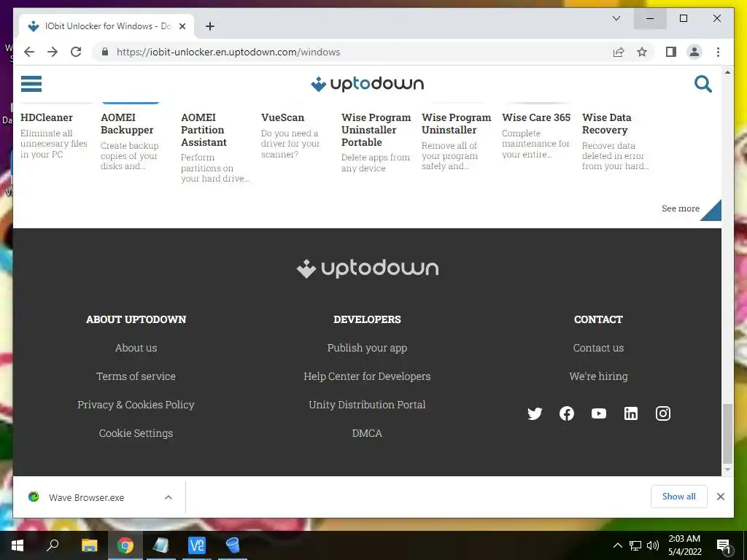The image size is (747, 560).
Task: Close the IObit Unlocker tab
Action: (182, 26)
